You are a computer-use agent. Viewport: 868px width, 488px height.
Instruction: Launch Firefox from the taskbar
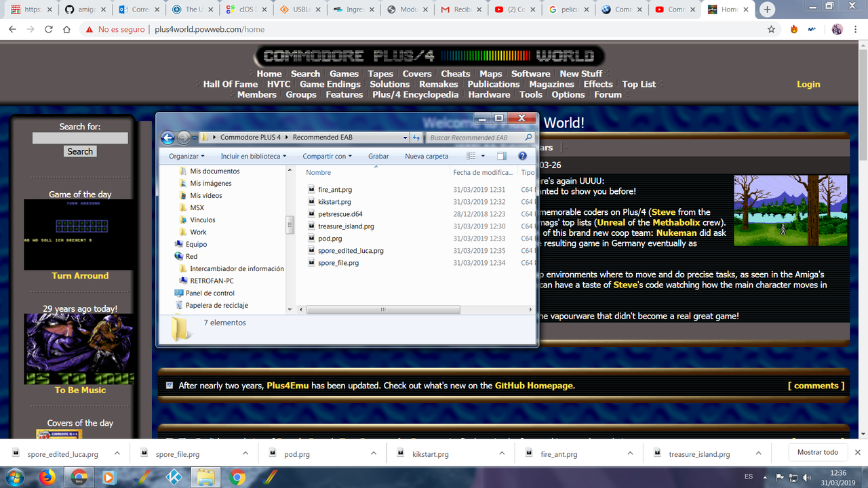pos(47,477)
